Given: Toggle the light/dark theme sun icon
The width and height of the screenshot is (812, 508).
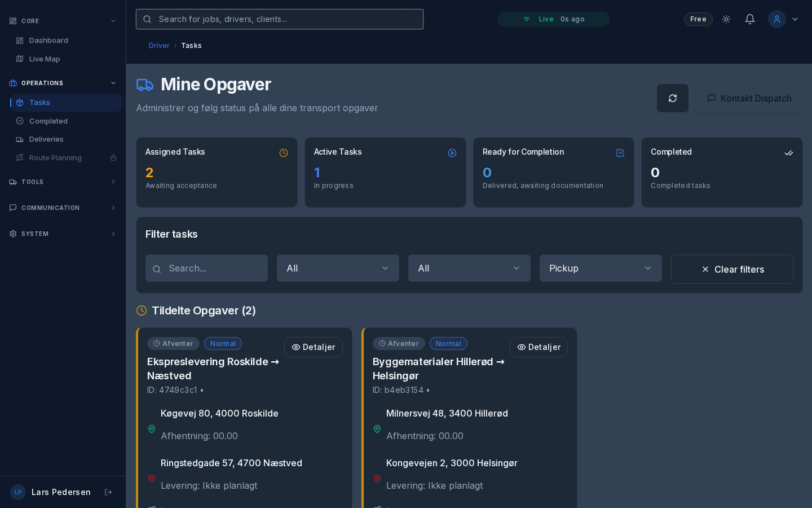Looking at the screenshot, I should pyautogui.click(x=726, y=19).
